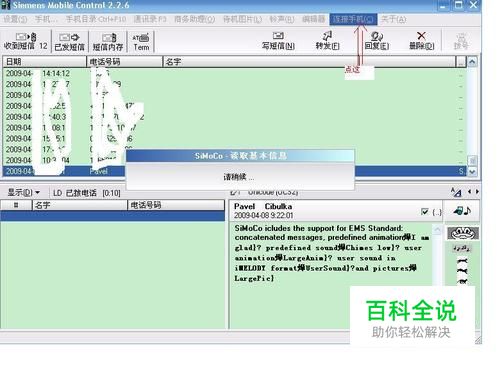Delete the selected message with 删除(D)

click(x=422, y=41)
